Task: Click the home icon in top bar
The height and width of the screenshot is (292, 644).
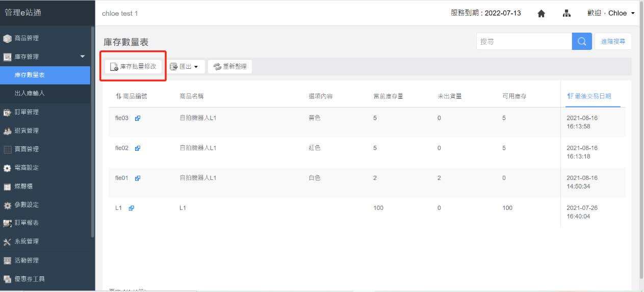Action: click(542, 13)
